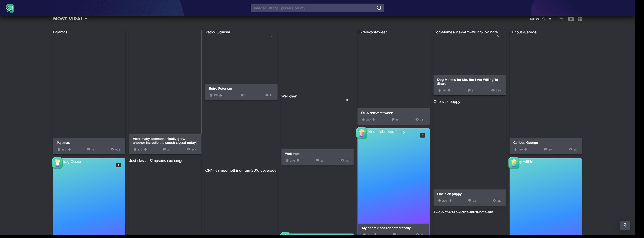Downvote the bismuth crystal post

(x=145, y=149)
